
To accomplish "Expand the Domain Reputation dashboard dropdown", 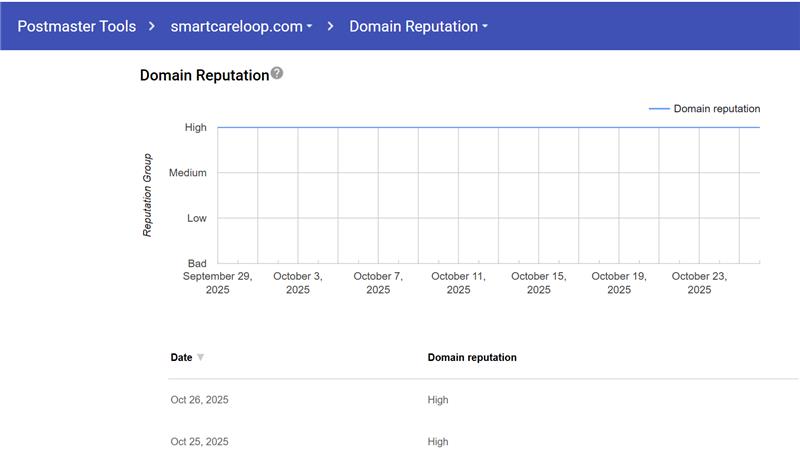I will click(418, 26).
